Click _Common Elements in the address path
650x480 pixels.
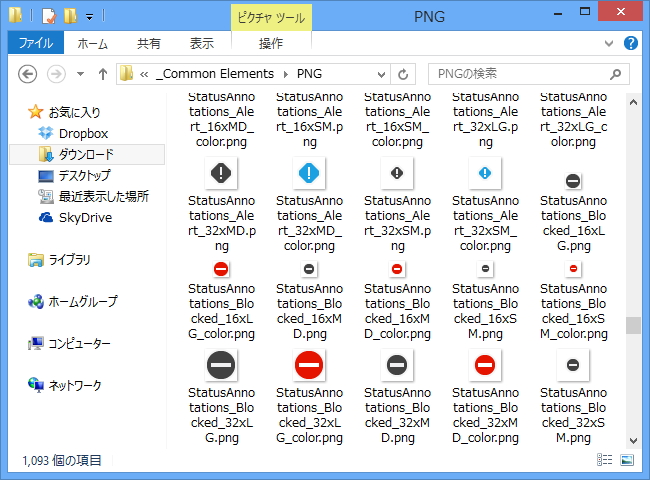point(215,74)
